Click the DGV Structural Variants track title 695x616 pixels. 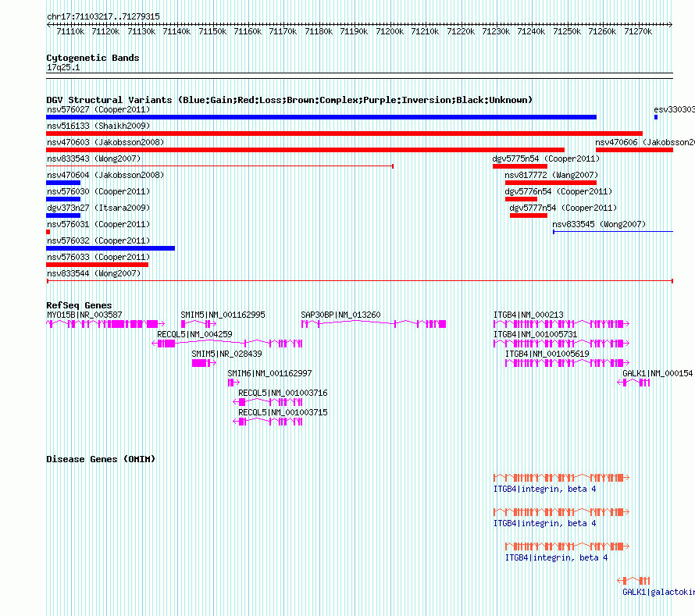[289, 100]
